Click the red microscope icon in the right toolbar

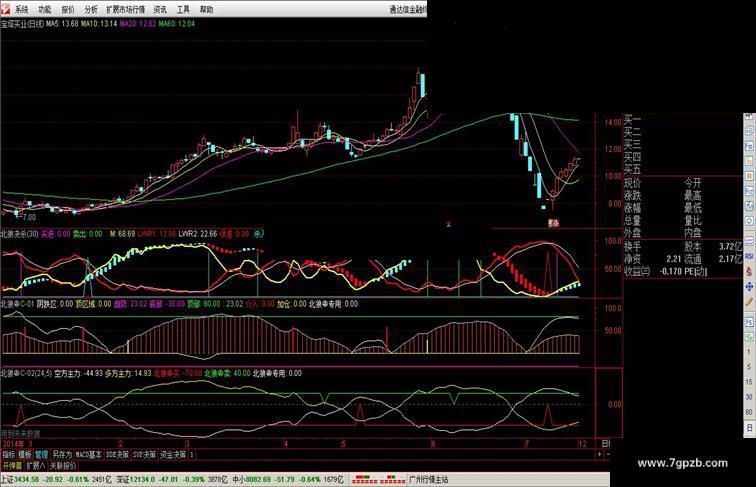tap(749, 270)
